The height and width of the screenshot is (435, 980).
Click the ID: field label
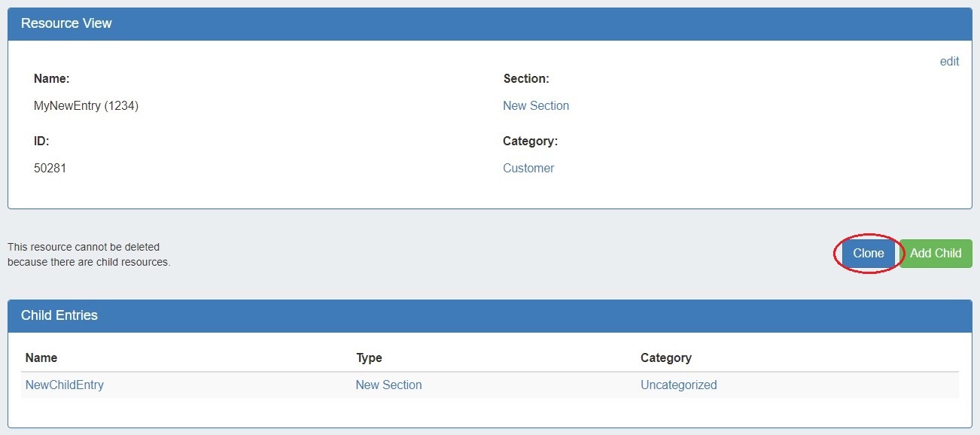tap(41, 141)
